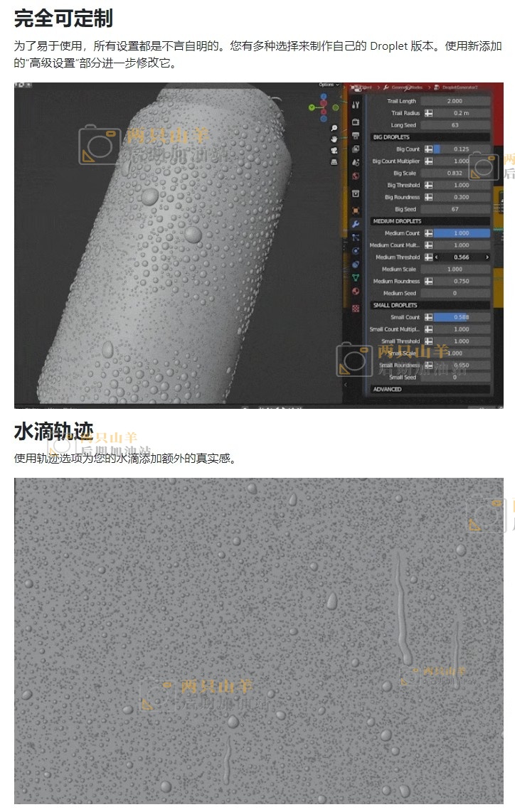This screenshot has width=515, height=812.
Task: Click the viewport zoom magnifier icon
Action: [x=334, y=129]
